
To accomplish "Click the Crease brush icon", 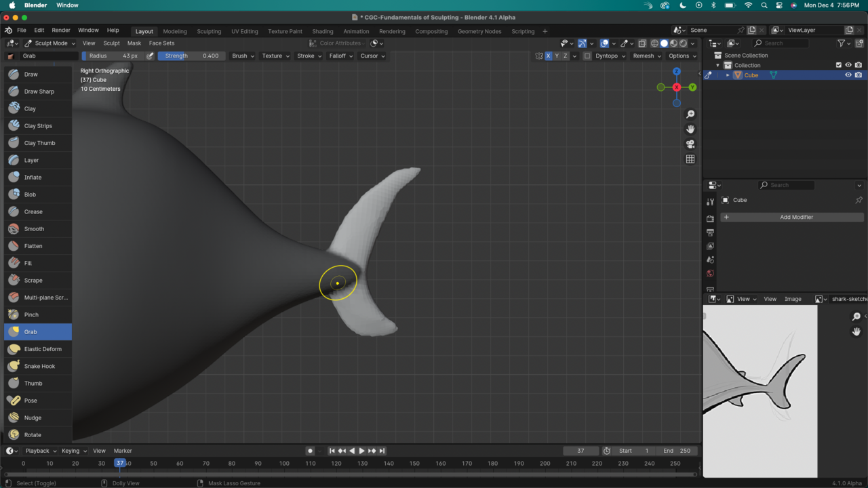I will coord(14,211).
